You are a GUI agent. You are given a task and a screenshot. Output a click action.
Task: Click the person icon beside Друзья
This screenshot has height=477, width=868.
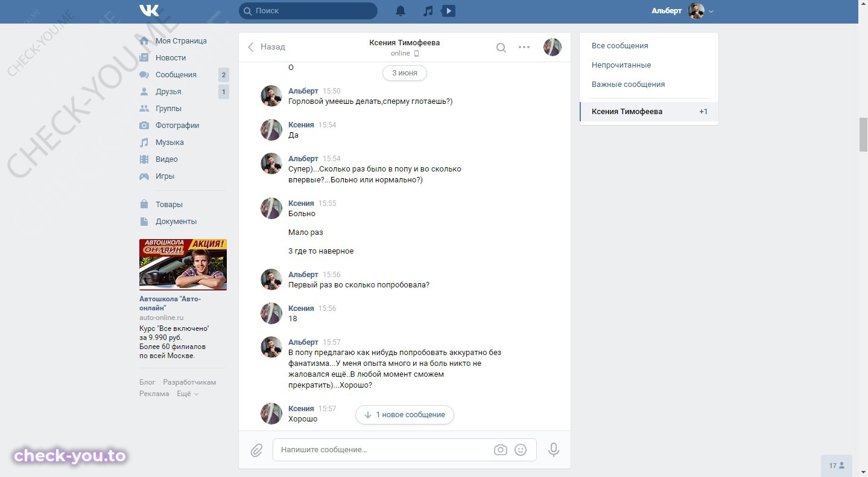pos(144,92)
